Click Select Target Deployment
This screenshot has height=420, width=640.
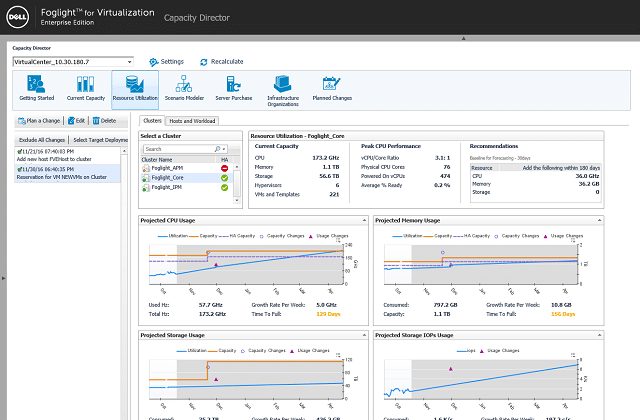[x=100, y=140]
